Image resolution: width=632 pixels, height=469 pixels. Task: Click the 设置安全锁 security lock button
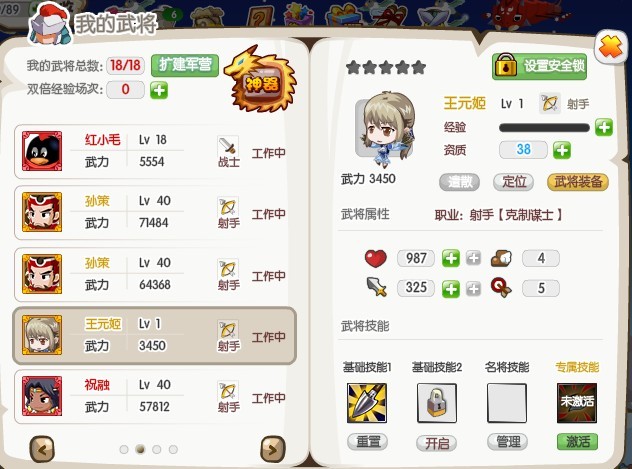(539, 66)
